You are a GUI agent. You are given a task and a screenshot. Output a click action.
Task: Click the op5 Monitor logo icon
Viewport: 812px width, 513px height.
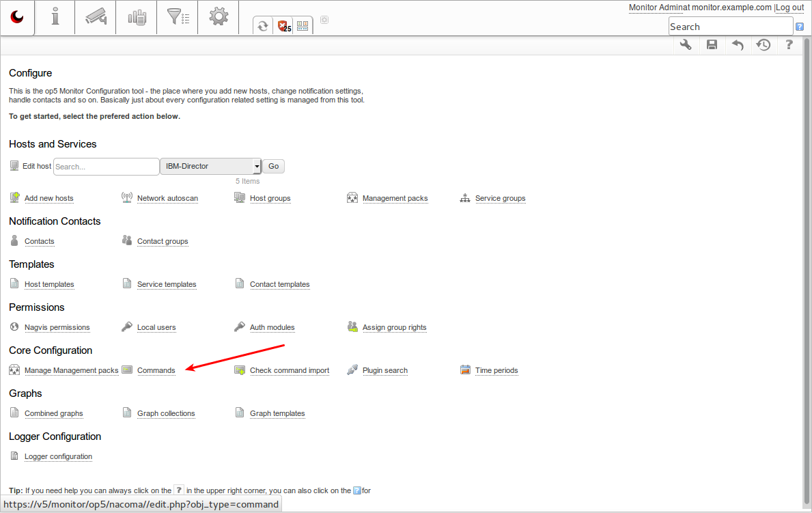[17, 17]
